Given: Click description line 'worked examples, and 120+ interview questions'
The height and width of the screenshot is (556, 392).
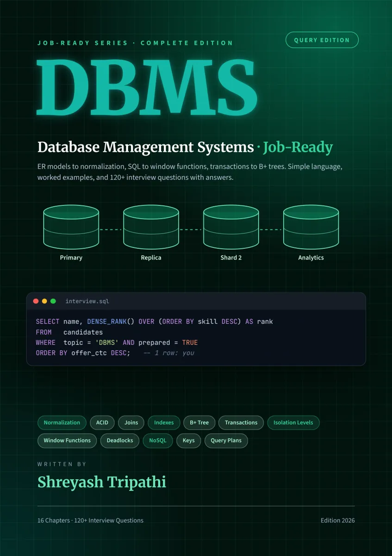Looking at the screenshot, I should coord(136,177).
